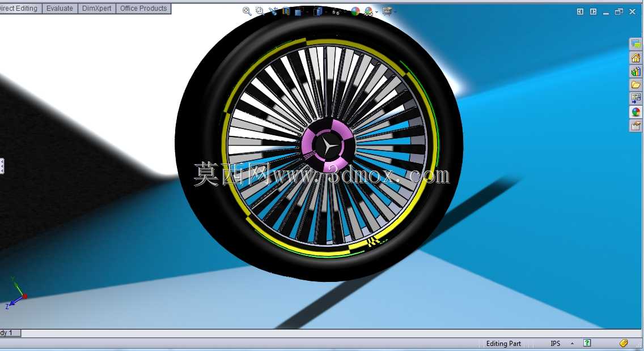The height and width of the screenshot is (351, 644).
Task: Open the Appearances color ball task pane tab
Action: click(636, 112)
